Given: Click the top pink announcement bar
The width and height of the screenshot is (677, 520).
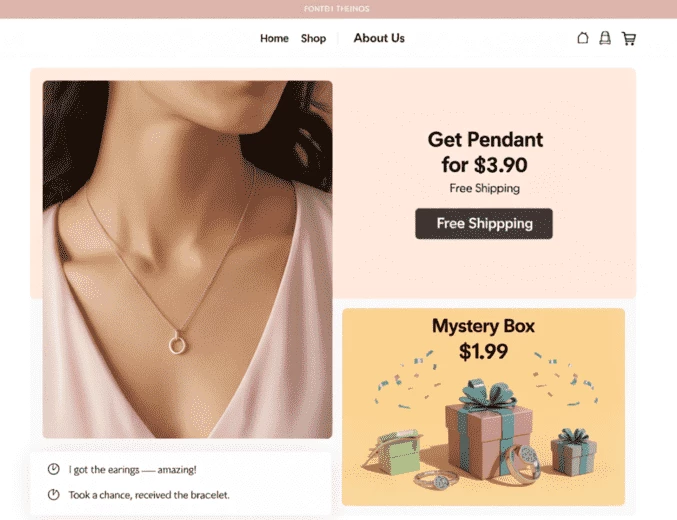Looking at the screenshot, I should point(338,9).
